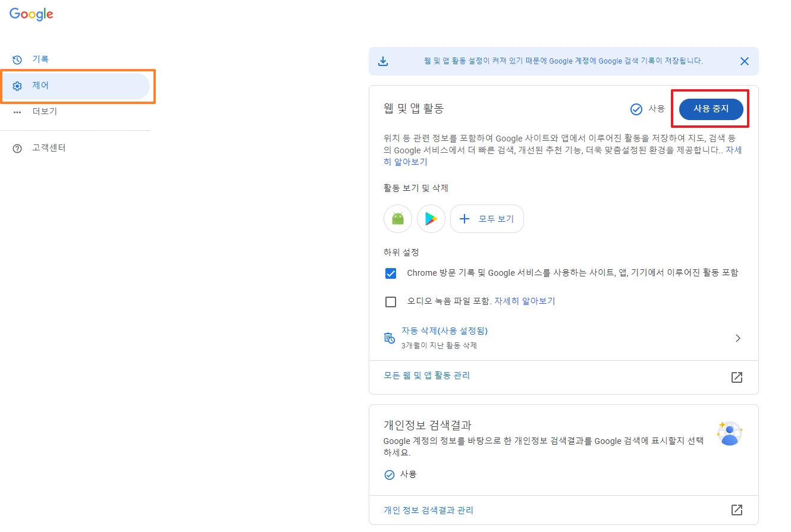Click external link icon beside 웹 및 앱 활동 관리

click(737, 377)
